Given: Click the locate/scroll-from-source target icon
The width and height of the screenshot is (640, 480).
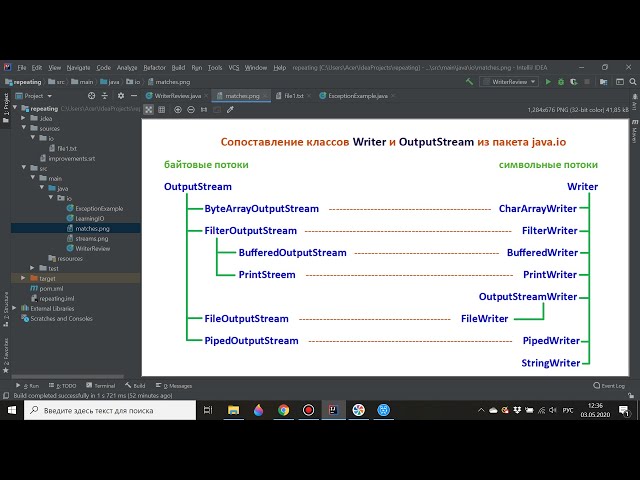Looking at the screenshot, I should coord(93,96).
